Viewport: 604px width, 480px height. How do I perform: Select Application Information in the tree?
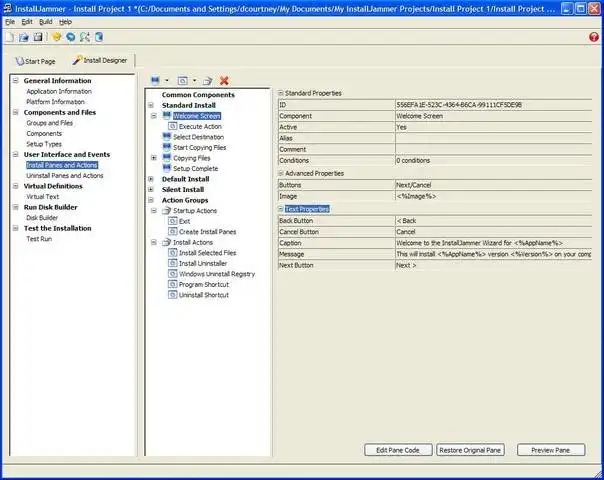59,91
